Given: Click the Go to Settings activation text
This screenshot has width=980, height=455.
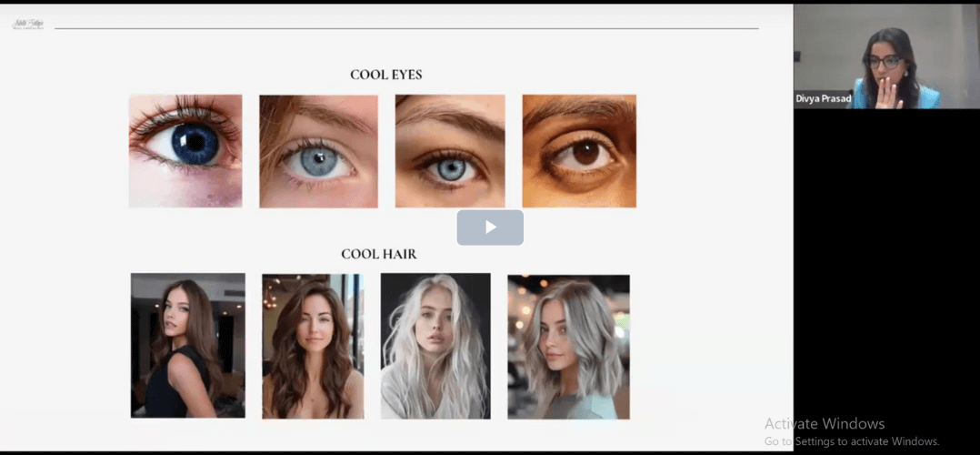Looking at the screenshot, I should (x=851, y=440).
